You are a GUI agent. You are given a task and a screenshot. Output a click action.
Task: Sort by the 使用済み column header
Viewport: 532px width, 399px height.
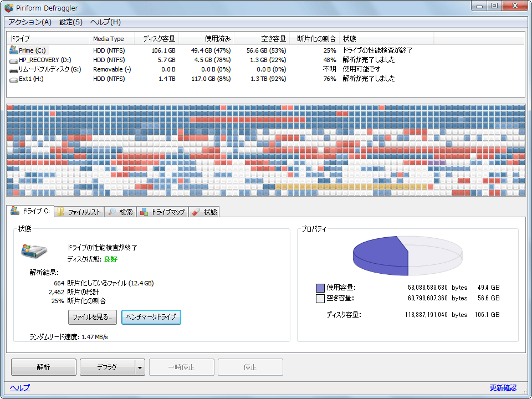tap(207, 39)
